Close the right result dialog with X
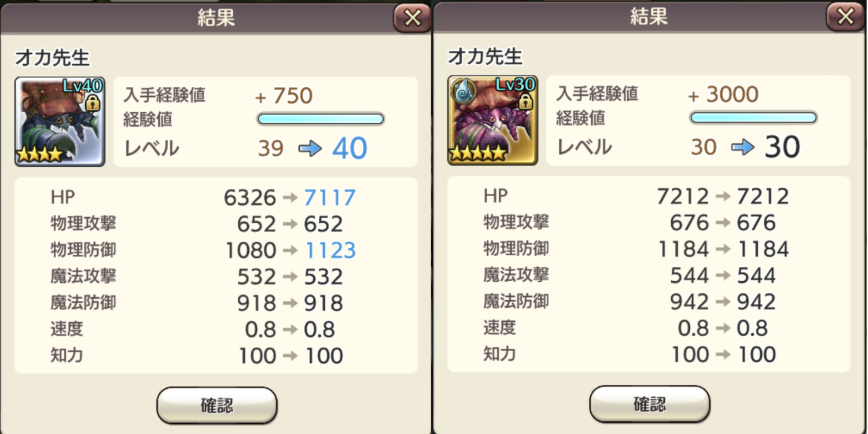The width and height of the screenshot is (868, 434). pos(845,17)
